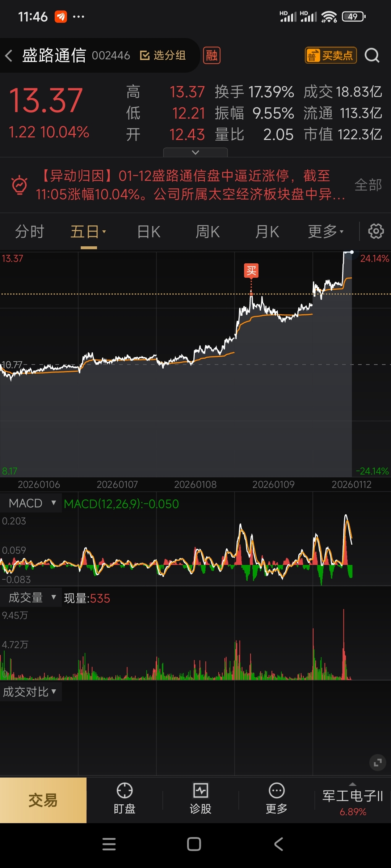Open the 成交量 indicator dropdown
Viewport: 391px width, 868px height.
[31, 597]
